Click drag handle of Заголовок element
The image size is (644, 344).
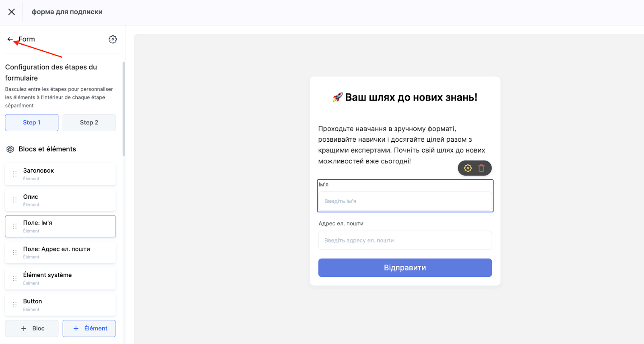tap(15, 174)
